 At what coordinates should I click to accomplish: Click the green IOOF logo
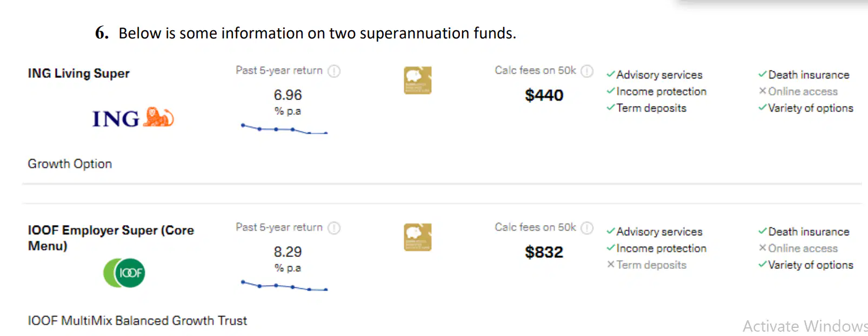124,273
